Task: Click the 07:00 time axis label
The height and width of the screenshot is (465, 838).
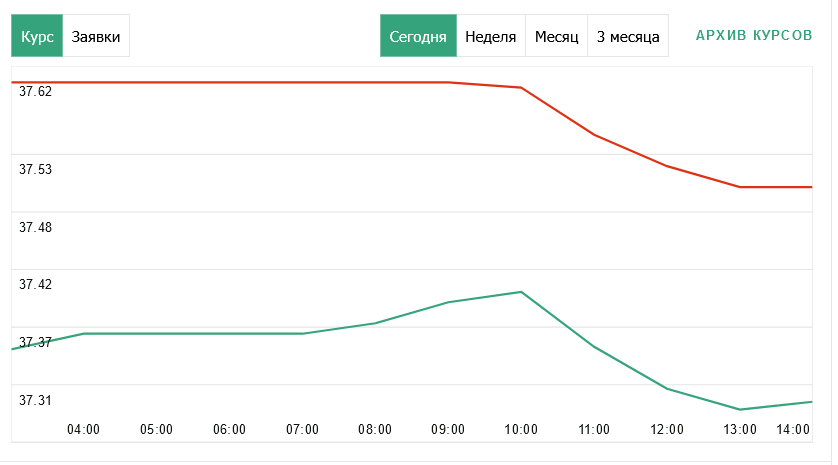Action: 302,430
